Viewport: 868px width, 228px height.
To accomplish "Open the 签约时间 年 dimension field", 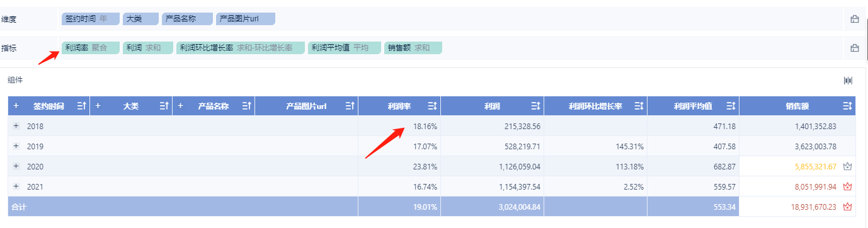I will tap(90, 19).
